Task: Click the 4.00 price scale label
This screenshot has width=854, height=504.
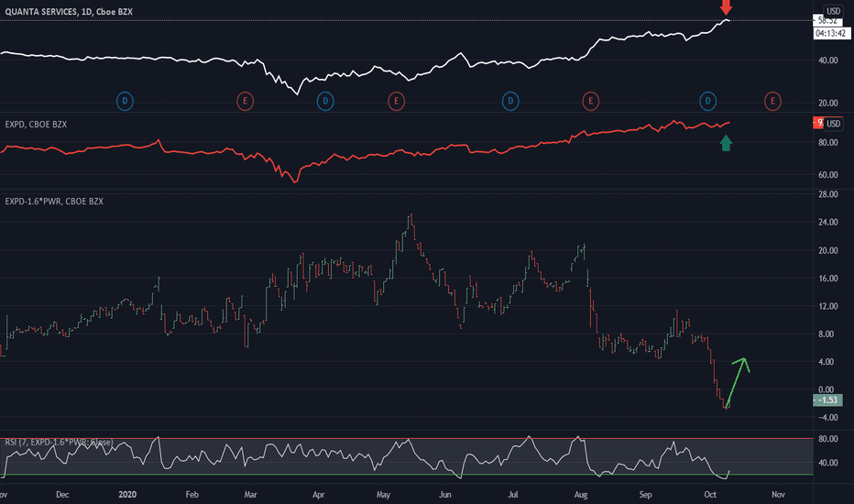Action: [827, 362]
